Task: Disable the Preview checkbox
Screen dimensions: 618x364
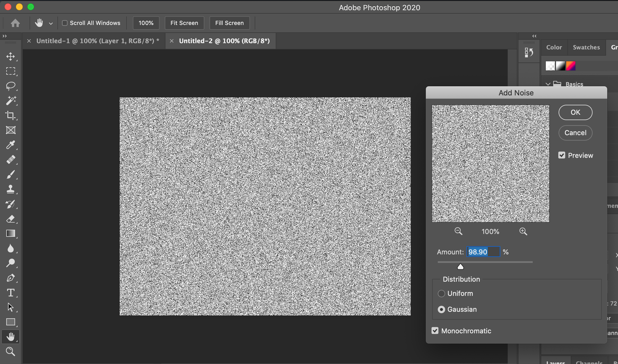Action: pos(562,155)
